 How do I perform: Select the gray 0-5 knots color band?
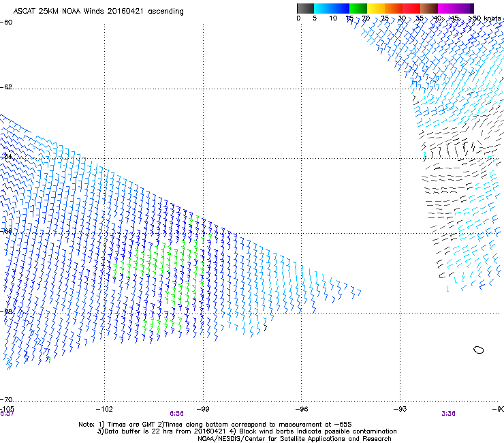coord(305,8)
